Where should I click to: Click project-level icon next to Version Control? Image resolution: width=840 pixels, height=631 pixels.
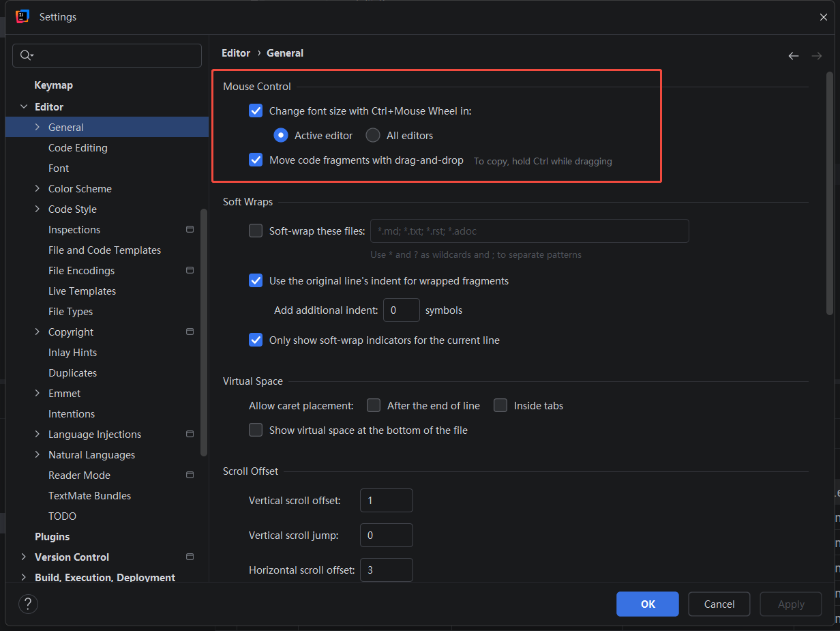(190, 557)
